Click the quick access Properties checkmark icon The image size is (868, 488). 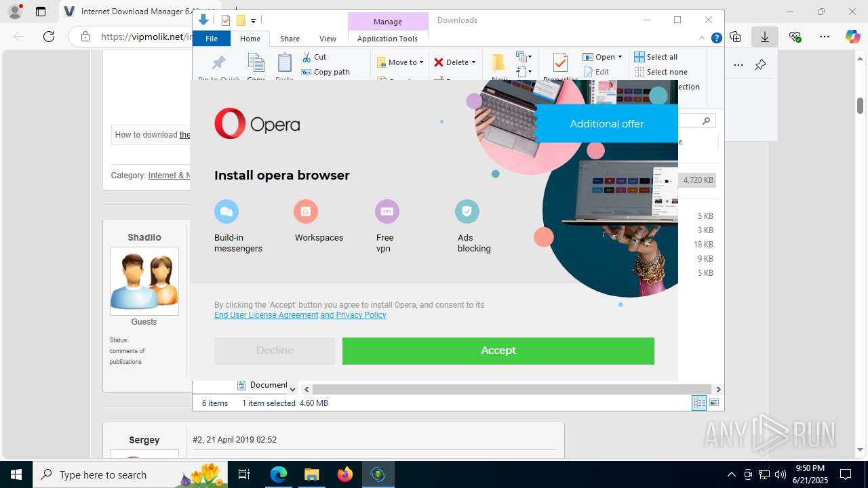[226, 20]
